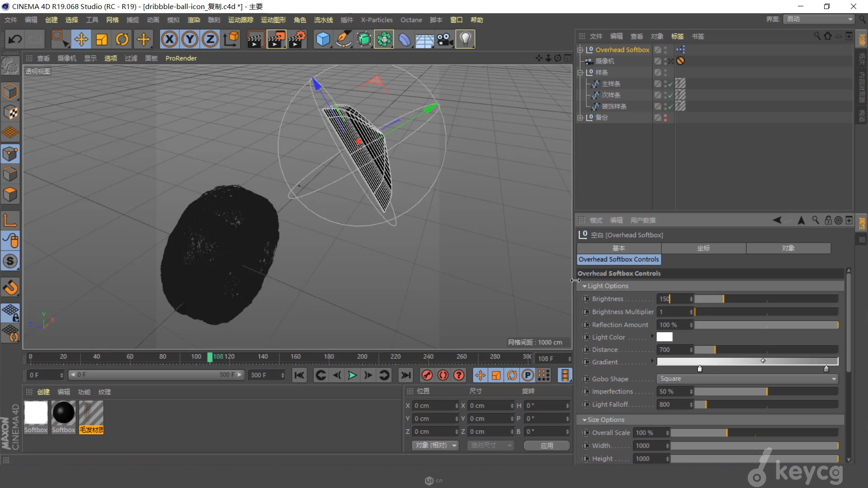Collapse the Size Options section
Screen dimensions: 868x488
tap(585, 420)
